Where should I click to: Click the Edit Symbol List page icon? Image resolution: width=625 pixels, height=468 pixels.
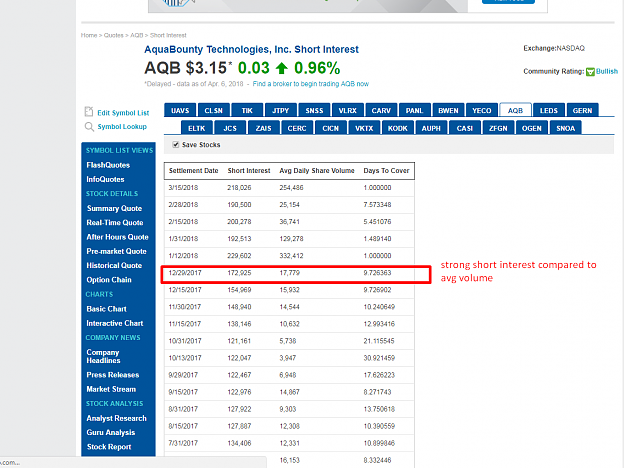pos(88,112)
